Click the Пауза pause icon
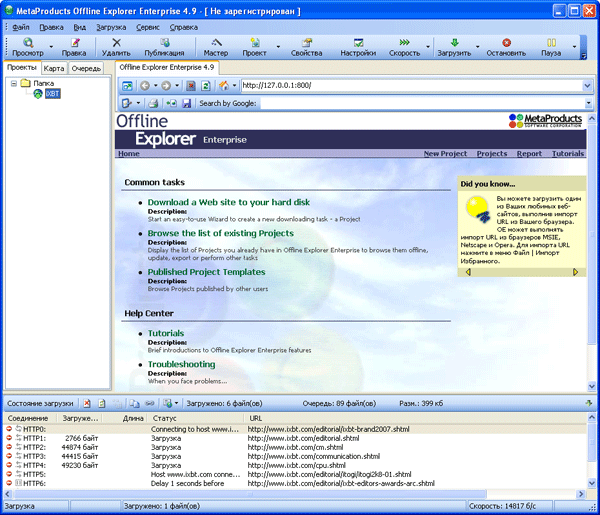This screenshot has width=600, height=515. (x=551, y=42)
